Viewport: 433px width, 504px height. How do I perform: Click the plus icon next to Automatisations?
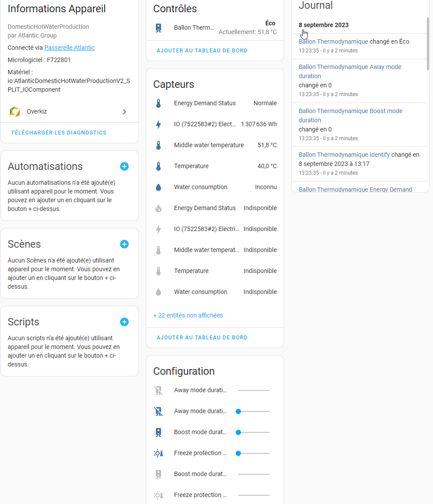pyautogui.click(x=124, y=166)
